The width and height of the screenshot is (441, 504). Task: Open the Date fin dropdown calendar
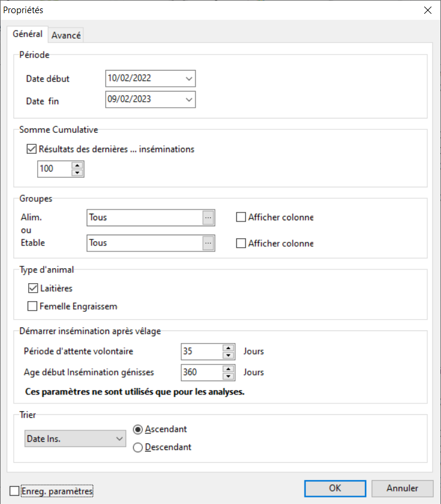pyautogui.click(x=189, y=100)
